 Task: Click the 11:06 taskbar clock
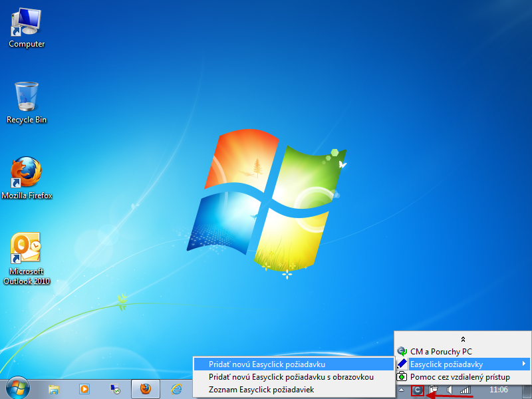click(498, 390)
